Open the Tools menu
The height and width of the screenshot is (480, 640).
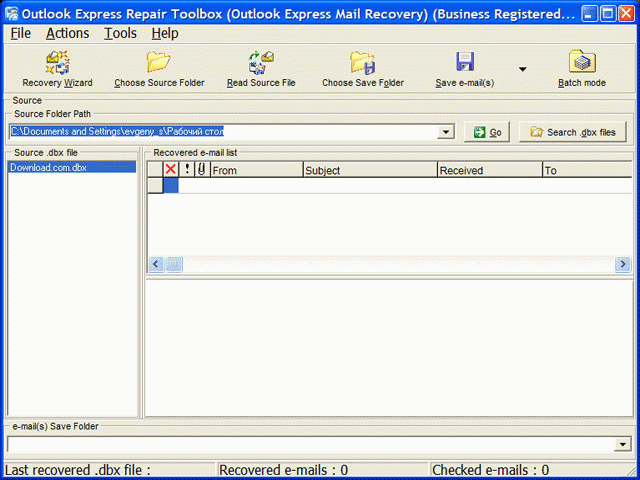120,33
